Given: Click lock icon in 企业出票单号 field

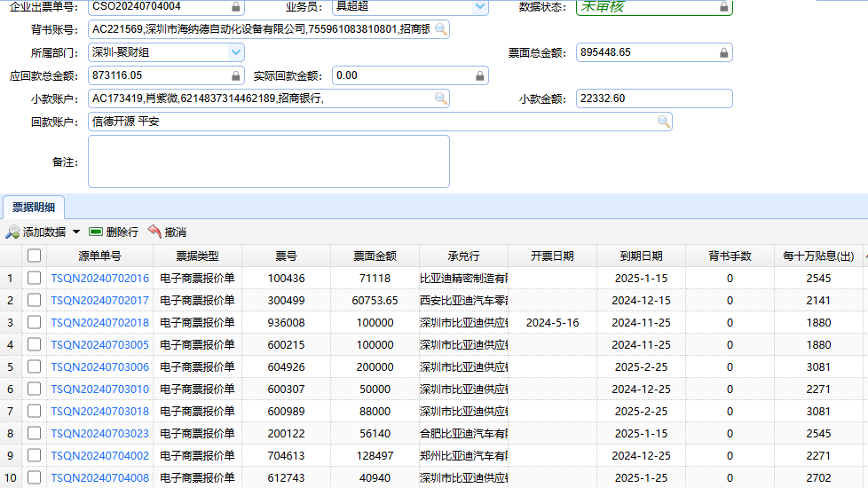Looking at the screenshot, I should click(x=236, y=7).
